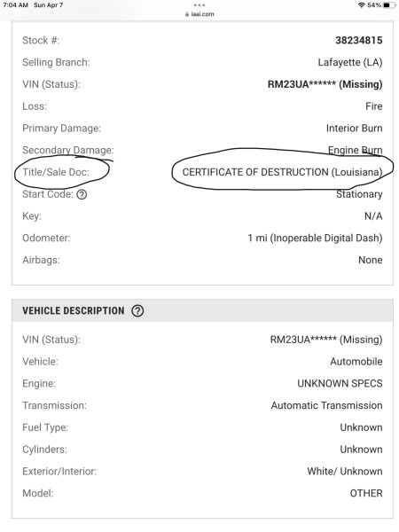This screenshot has height=532, width=399.
Task: Tap the Lafayette (LA) selling branch value
Action: (x=350, y=62)
